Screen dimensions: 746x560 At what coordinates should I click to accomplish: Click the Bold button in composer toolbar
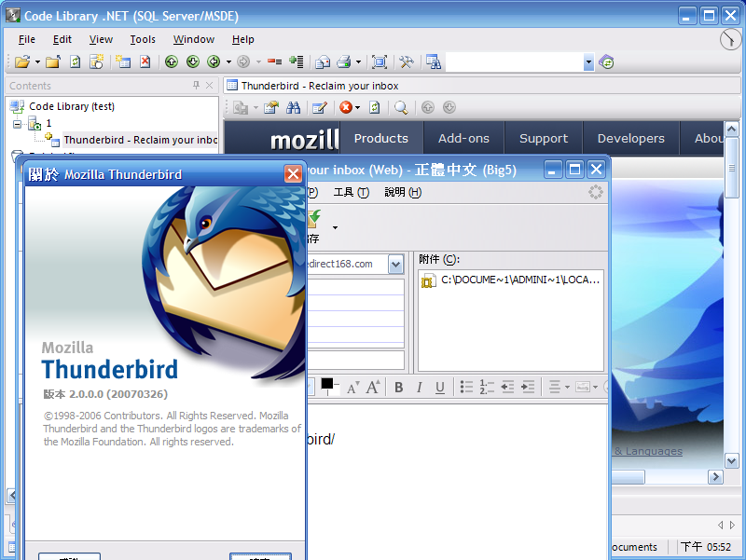click(x=399, y=388)
